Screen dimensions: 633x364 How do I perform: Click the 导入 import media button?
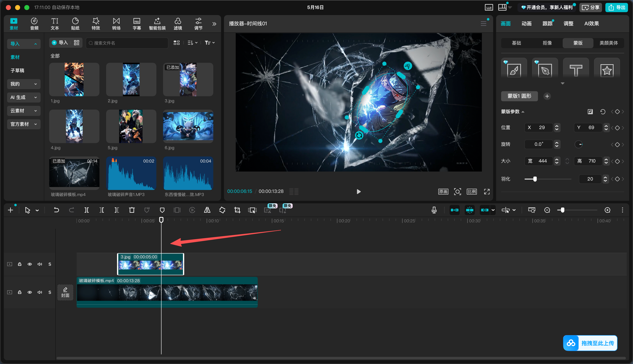[x=60, y=43]
